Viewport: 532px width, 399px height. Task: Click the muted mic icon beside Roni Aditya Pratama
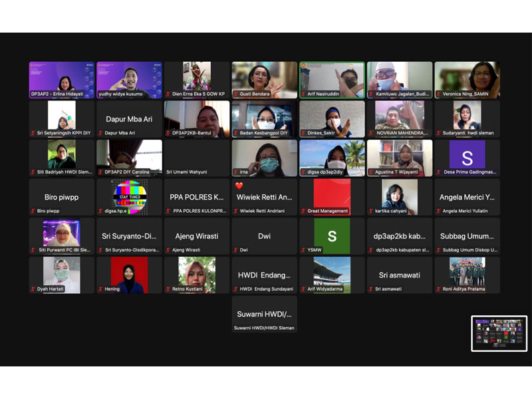[x=439, y=289]
